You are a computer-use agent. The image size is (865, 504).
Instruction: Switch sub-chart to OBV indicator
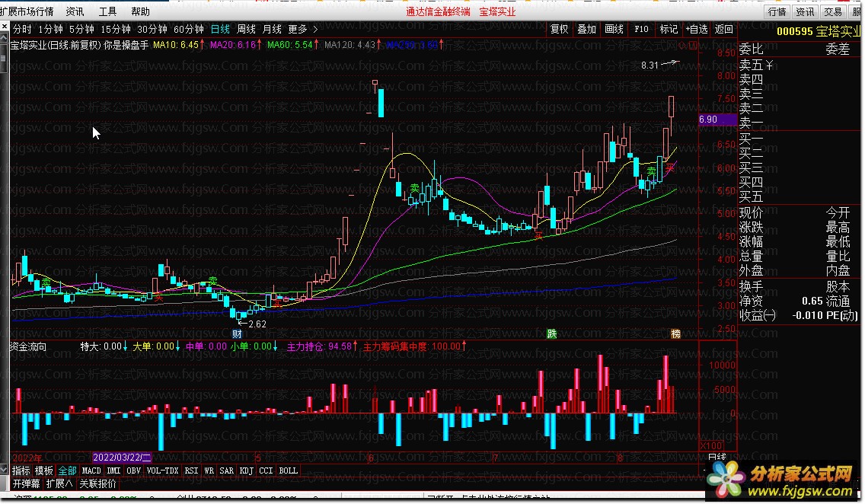(133, 471)
